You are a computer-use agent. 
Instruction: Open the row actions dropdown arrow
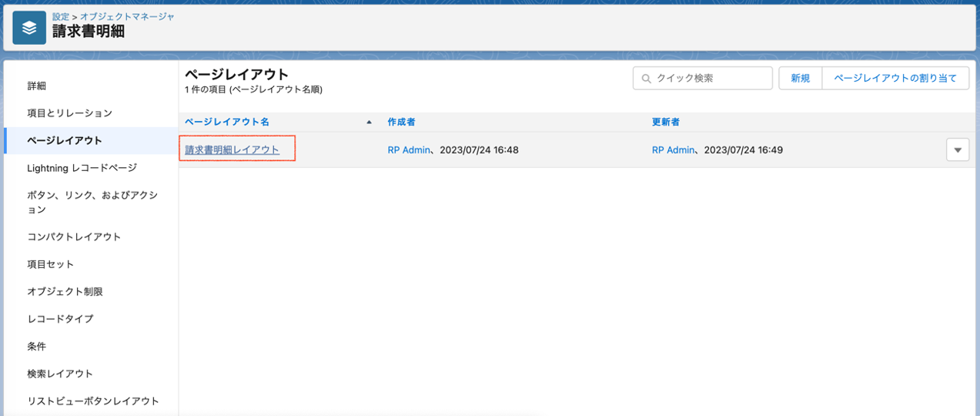957,150
